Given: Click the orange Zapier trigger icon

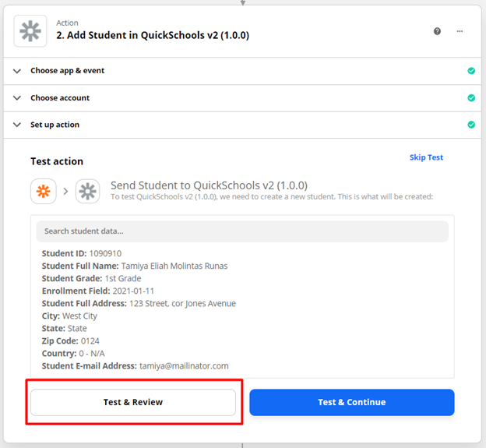Looking at the screenshot, I should [44, 192].
